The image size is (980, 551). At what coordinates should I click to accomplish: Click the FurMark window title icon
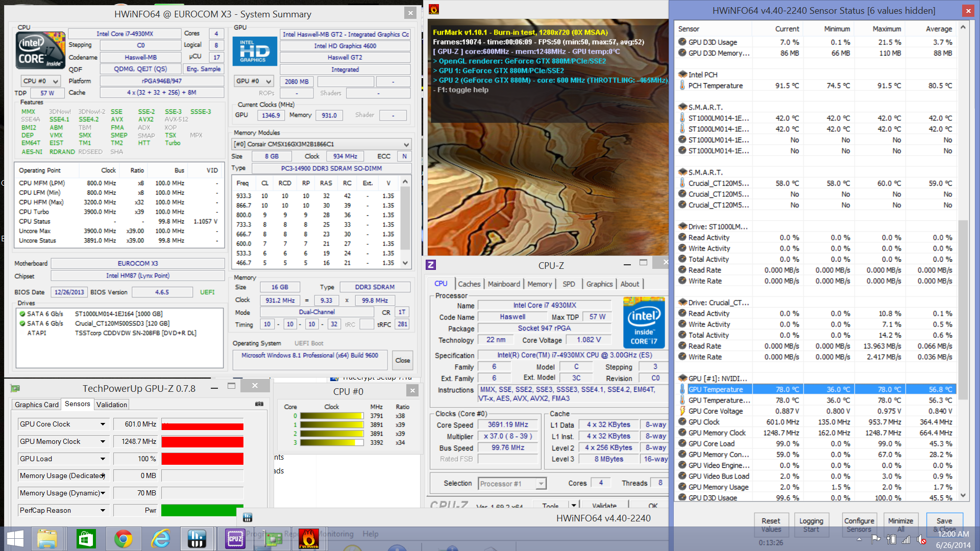click(x=434, y=9)
